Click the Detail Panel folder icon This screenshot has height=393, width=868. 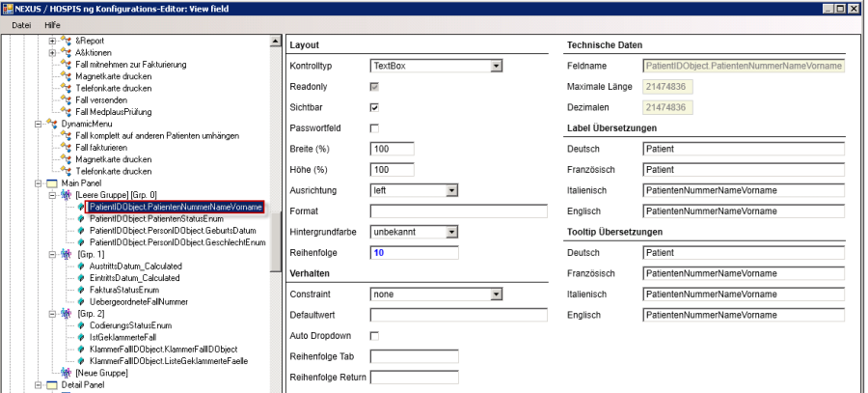coord(51,385)
